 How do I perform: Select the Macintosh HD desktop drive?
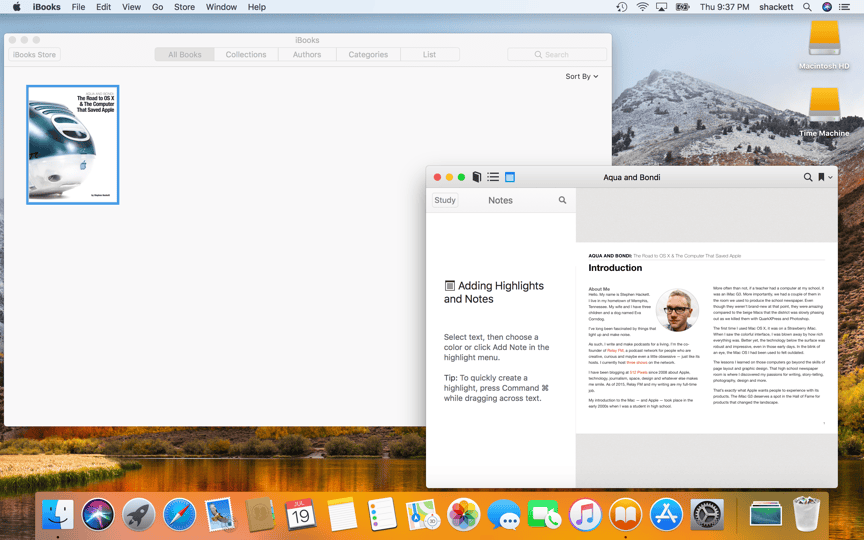(824, 45)
